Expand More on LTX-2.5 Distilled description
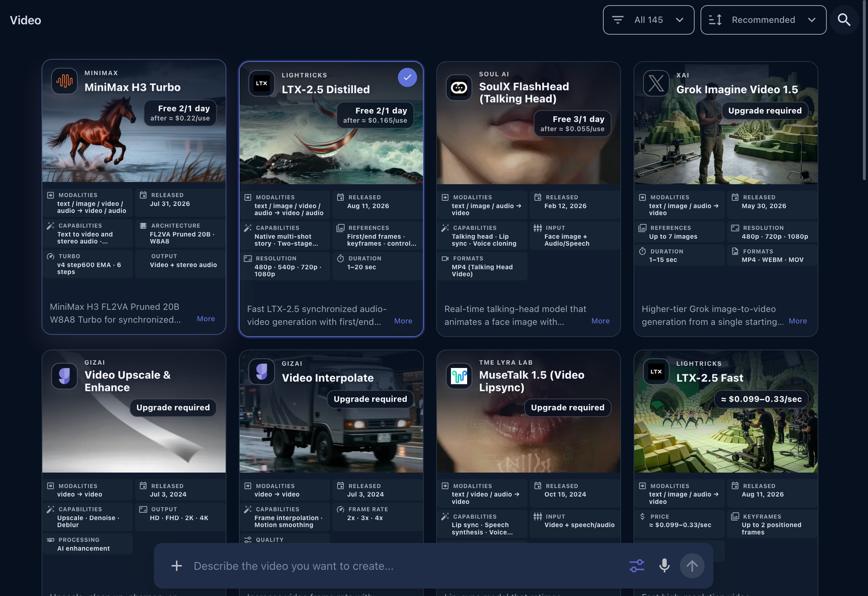This screenshot has height=596, width=868. pos(403,321)
